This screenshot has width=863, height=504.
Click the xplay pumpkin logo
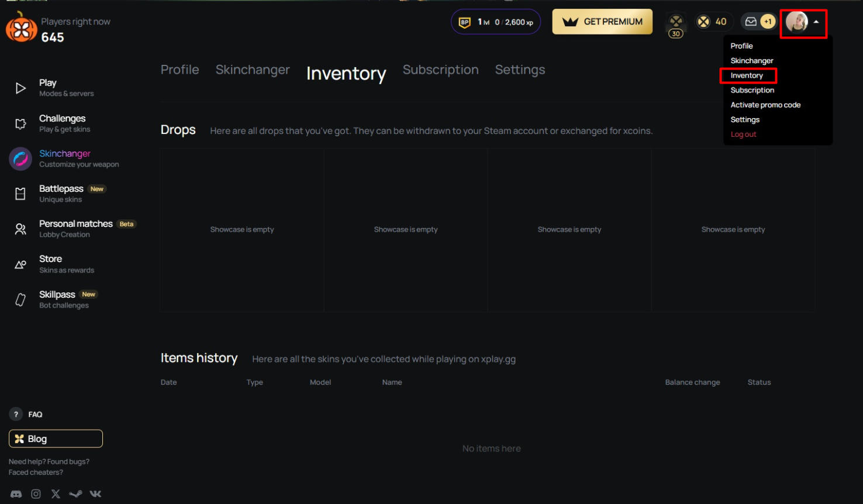coord(21,27)
